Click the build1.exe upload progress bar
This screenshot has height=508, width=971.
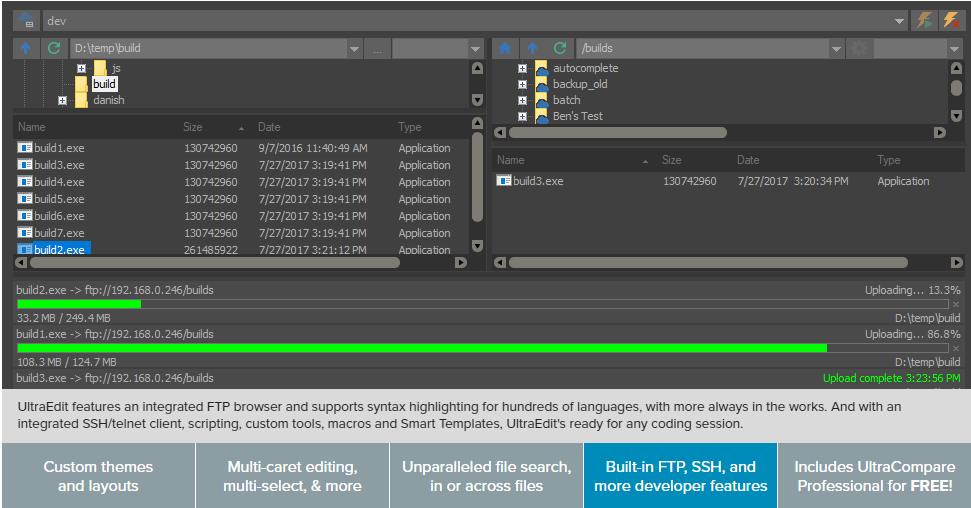click(482, 348)
